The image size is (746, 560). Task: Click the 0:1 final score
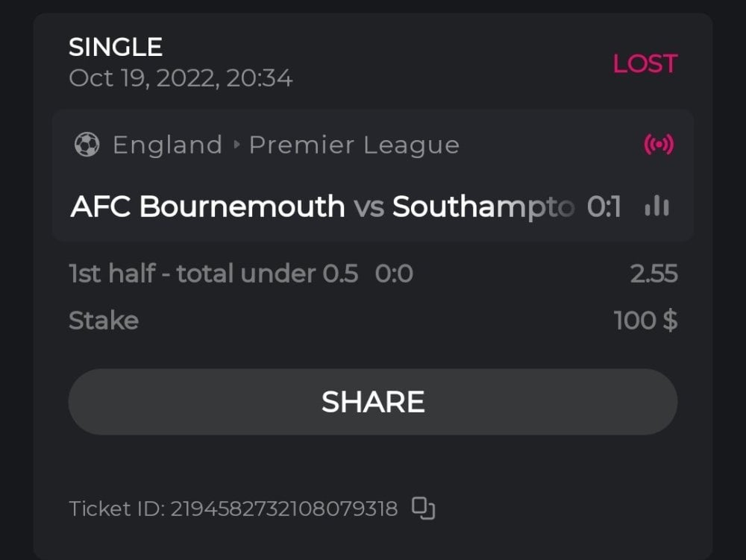click(604, 207)
